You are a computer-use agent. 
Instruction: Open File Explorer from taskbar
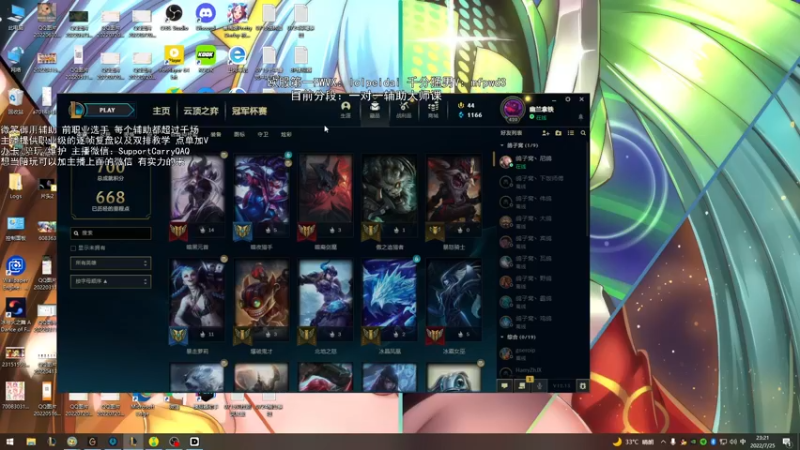click(x=31, y=441)
